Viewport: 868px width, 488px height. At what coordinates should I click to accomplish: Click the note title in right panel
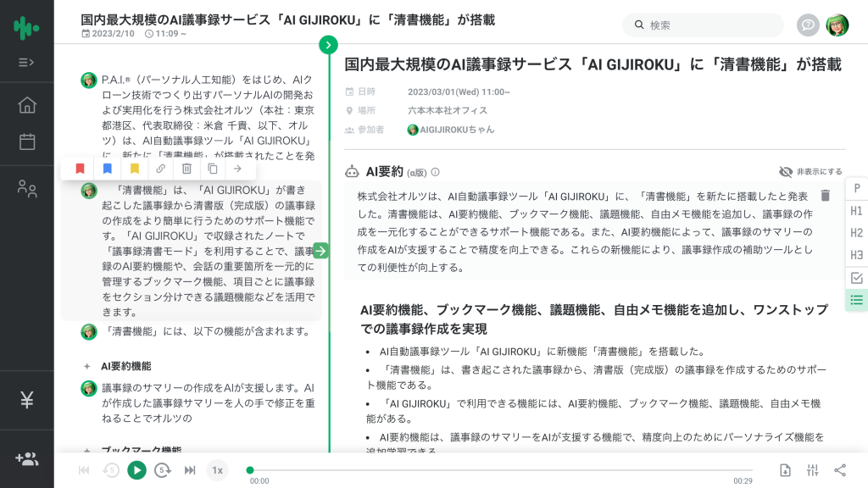click(593, 64)
